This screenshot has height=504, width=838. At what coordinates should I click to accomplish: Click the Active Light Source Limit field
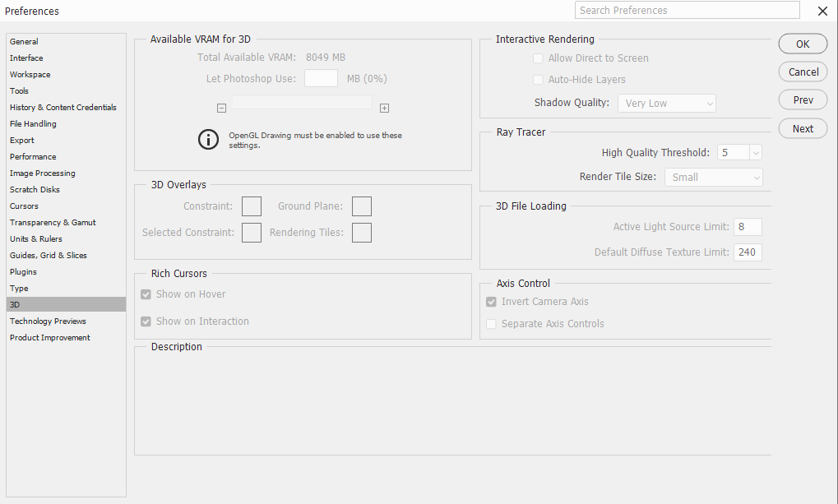pos(748,227)
